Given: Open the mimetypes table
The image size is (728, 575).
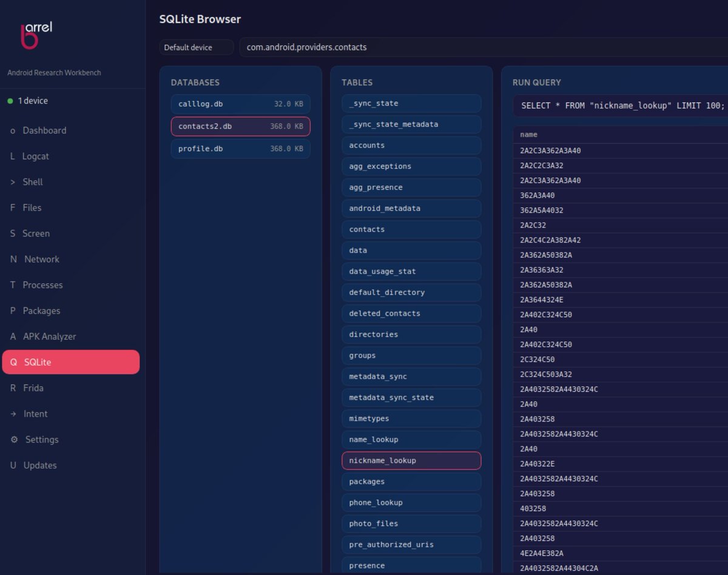Looking at the screenshot, I should point(411,419).
